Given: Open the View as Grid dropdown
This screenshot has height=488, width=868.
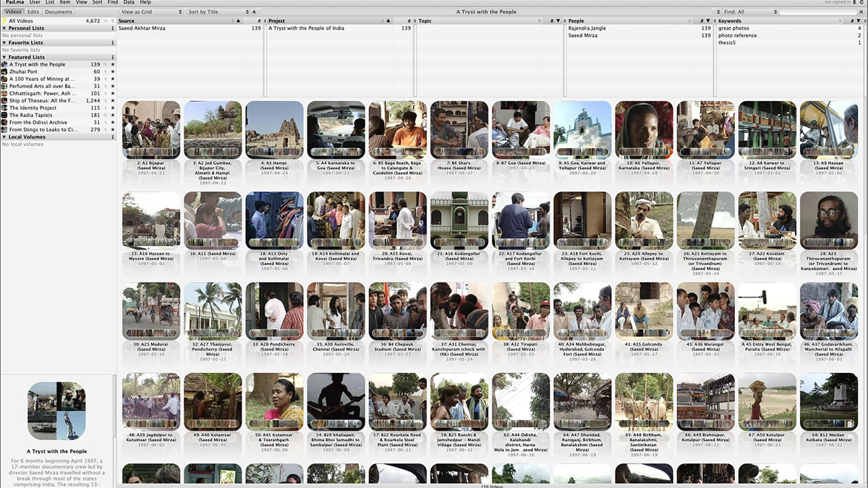Looking at the screenshot, I should click(x=151, y=12).
